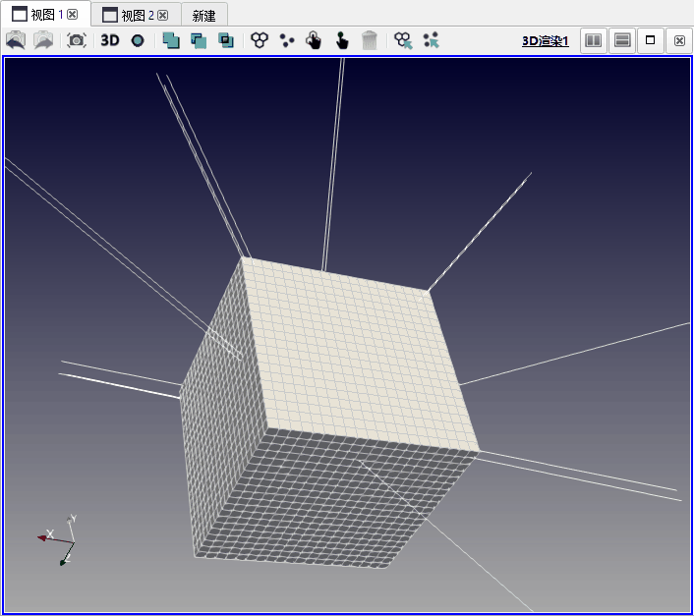Select the add-to-selection mode icon
694x616 pixels.
click(171, 40)
